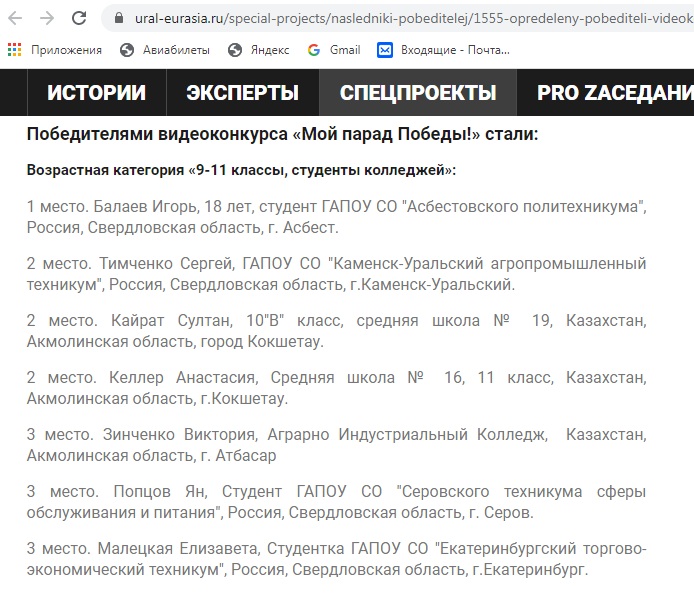The image size is (694, 596).
Task: Click the 2 место Келлер Анастасия entry
Action: 336,388
